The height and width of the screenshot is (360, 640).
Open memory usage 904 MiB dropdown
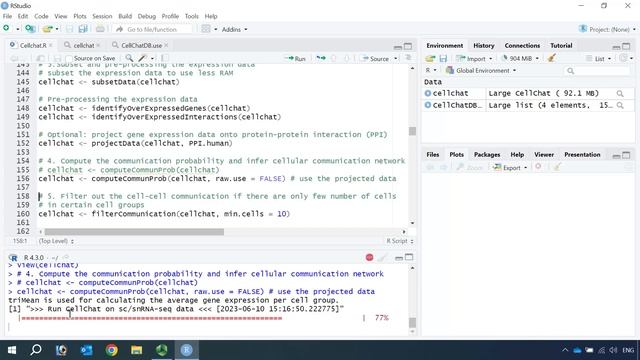coord(520,58)
